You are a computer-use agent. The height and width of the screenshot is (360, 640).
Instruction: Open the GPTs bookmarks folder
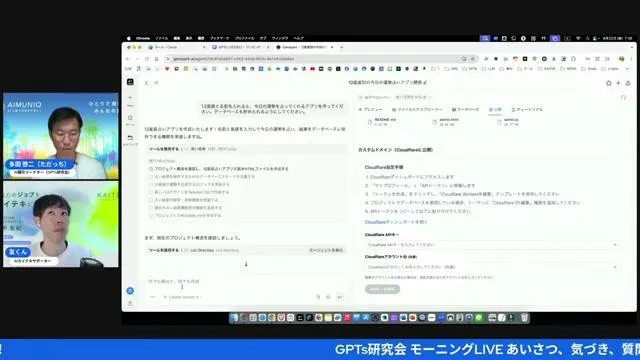pyautogui.click(x=470, y=69)
